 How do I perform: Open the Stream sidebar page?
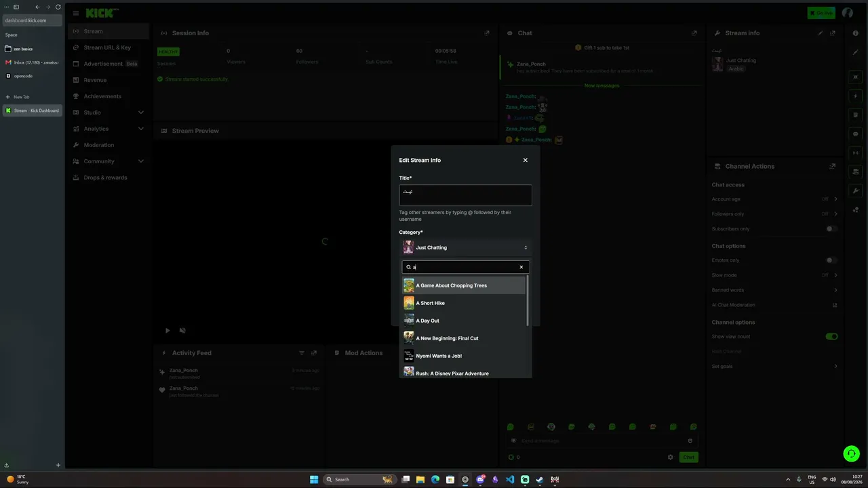(108, 31)
